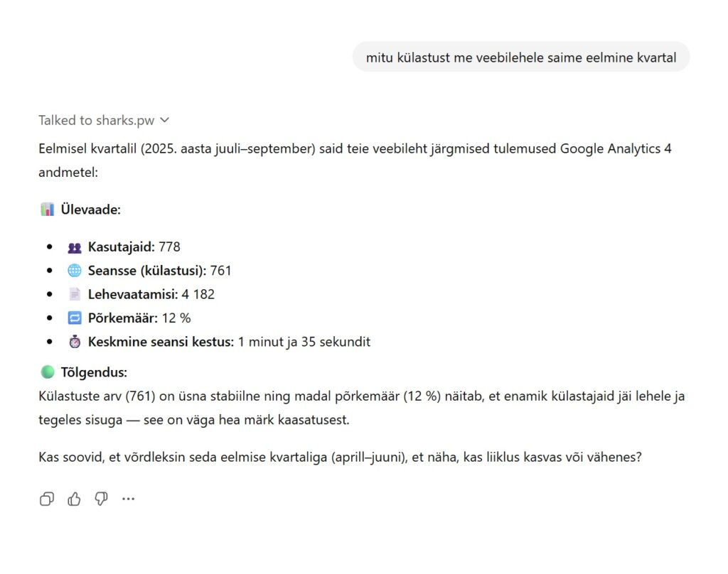The width and height of the screenshot is (728, 574).
Task: Expand the 'Talked to sharks.pw' chevron
Action: (165, 121)
